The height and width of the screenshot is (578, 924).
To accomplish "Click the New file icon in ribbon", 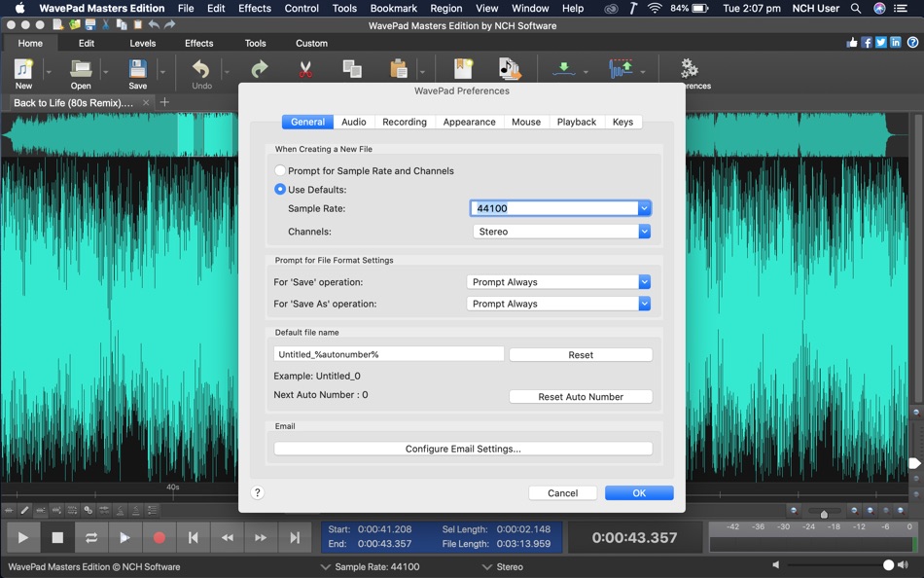I will [x=23, y=69].
